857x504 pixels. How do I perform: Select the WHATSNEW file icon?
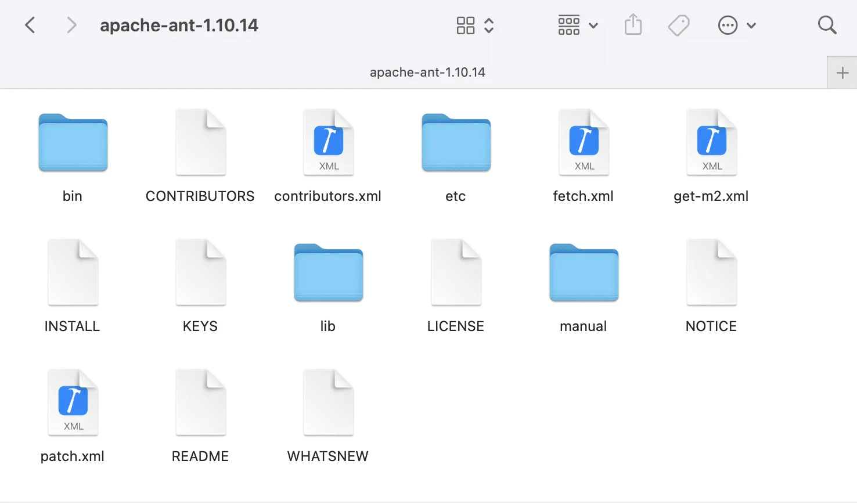pyautogui.click(x=328, y=402)
